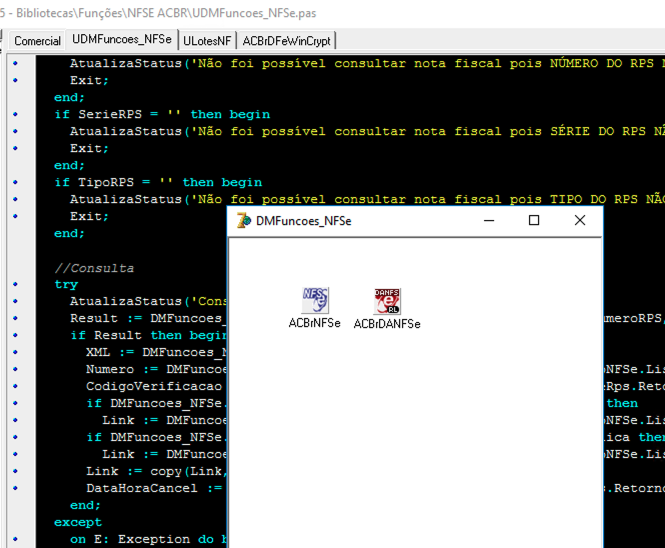Click gutter dot beside 'Numero :=' line

pos(16,369)
